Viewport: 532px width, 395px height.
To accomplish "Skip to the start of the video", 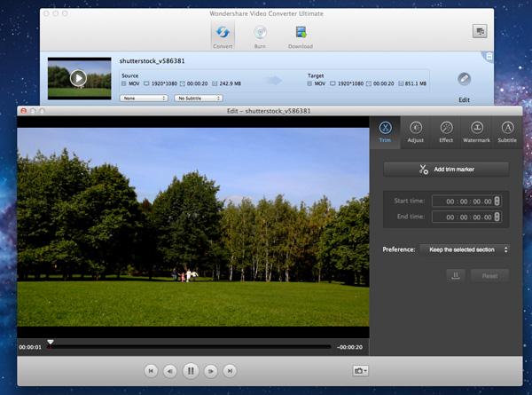I will coord(151,371).
